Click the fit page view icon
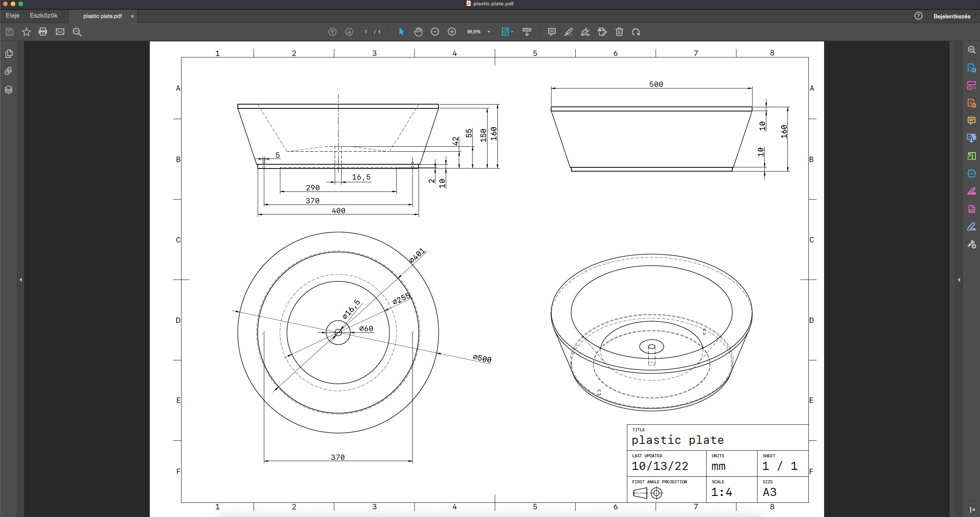 point(506,32)
